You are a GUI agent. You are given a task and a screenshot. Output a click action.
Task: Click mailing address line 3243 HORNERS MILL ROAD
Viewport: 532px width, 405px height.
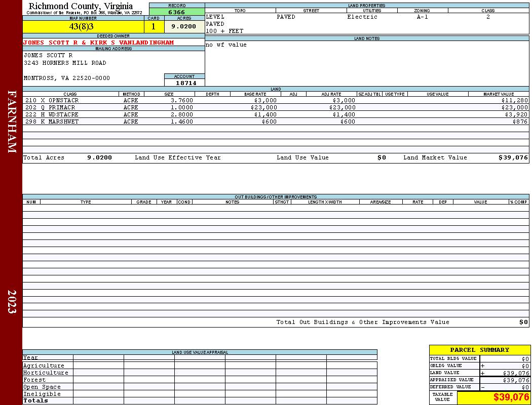(65, 63)
